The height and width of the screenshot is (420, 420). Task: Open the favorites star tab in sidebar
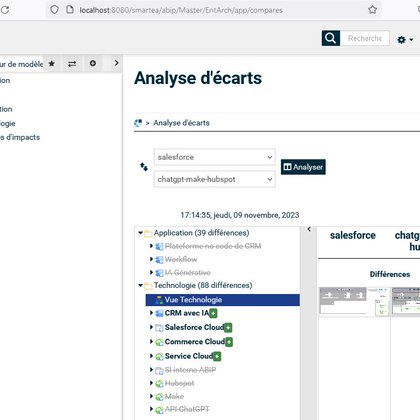click(51, 63)
